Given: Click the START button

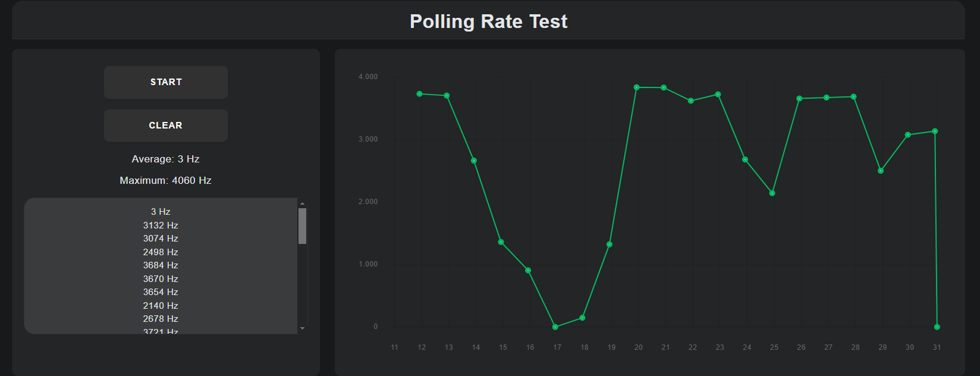Looking at the screenshot, I should click(x=166, y=82).
